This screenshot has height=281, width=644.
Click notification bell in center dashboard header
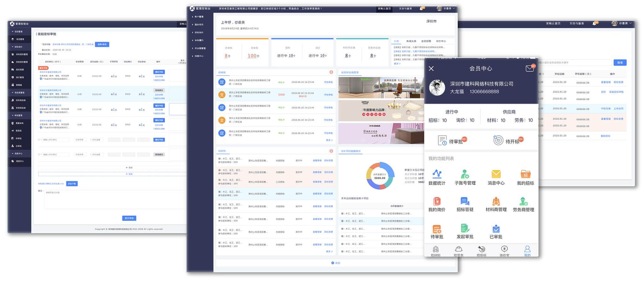(421, 8)
